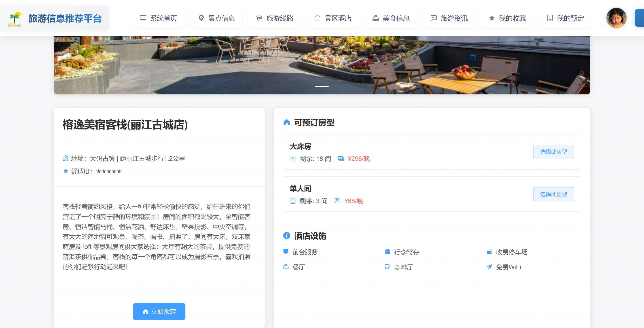Select the carousel indicator bar

coord(322,87)
